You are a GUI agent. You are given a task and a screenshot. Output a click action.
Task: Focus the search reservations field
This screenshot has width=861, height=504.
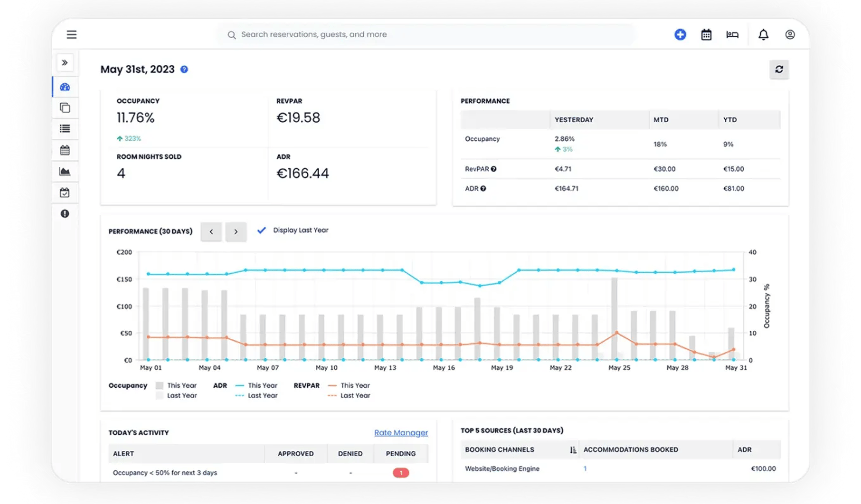425,34
